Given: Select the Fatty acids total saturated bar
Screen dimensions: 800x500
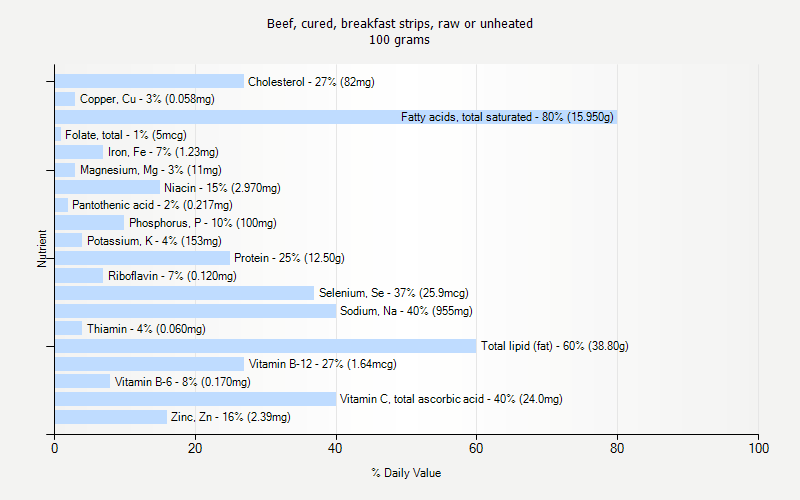Looking at the screenshot, I should (x=336, y=117).
